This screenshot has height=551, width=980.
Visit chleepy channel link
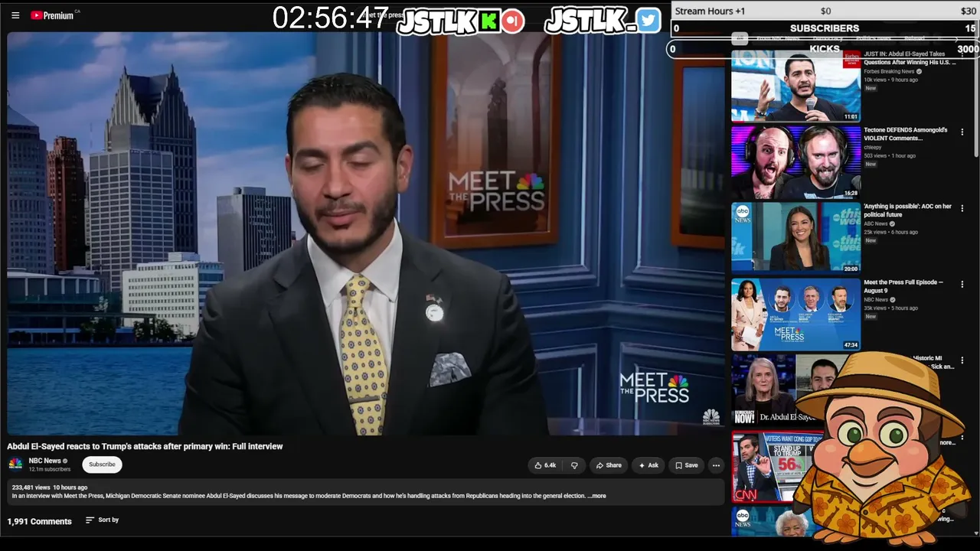click(x=873, y=148)
